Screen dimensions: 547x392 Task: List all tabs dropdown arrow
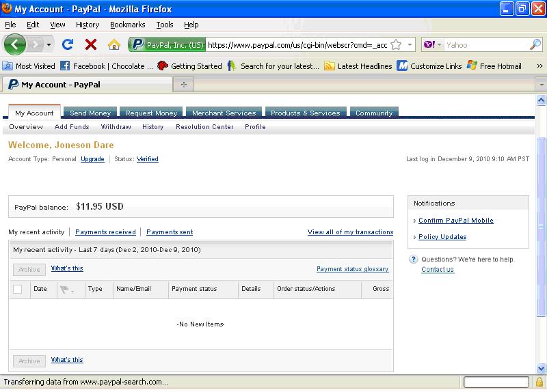541,85
